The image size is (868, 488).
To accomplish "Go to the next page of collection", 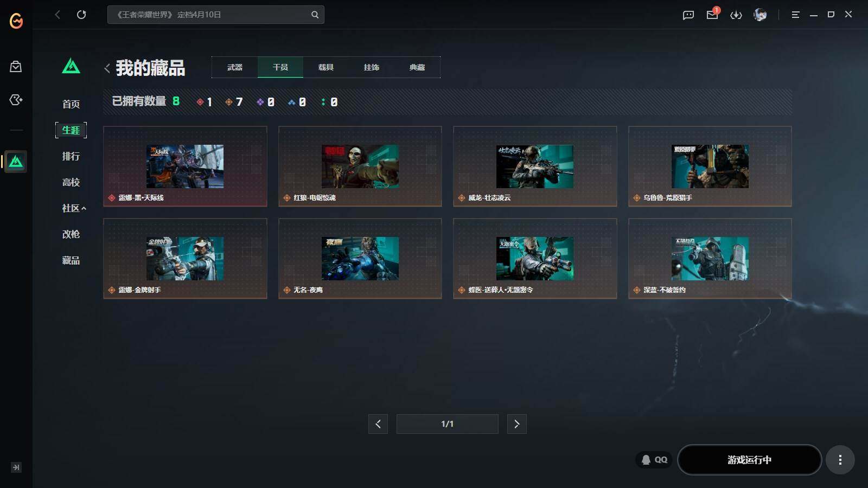I will point(517,424).
